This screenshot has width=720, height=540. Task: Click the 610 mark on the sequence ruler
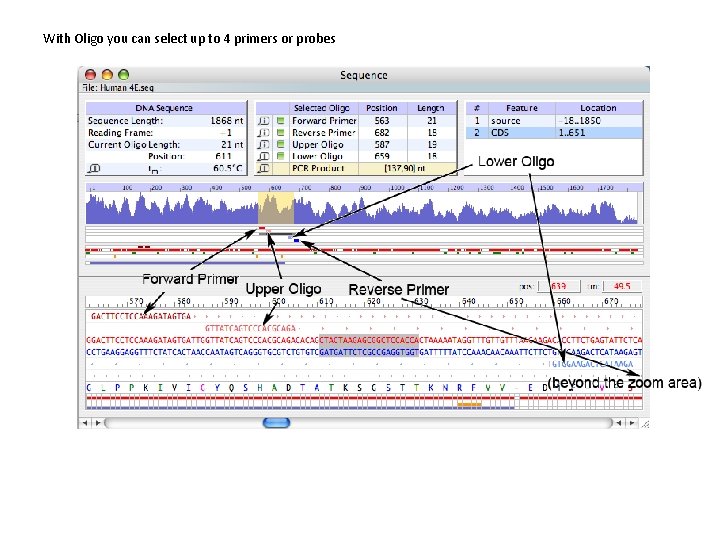326,302
